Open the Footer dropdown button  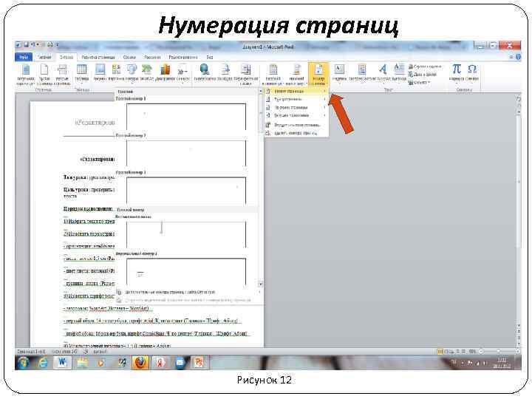coord(296,75)
